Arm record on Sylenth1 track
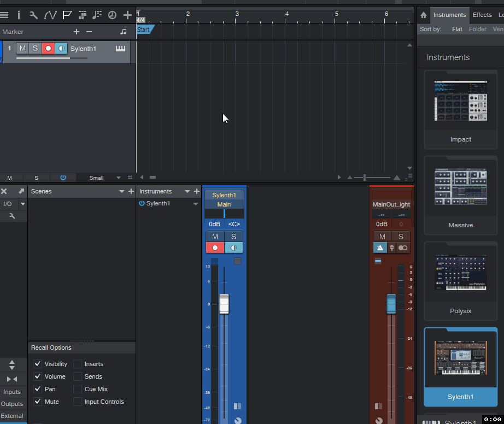 pyautogui.click(x=48, y=49)
